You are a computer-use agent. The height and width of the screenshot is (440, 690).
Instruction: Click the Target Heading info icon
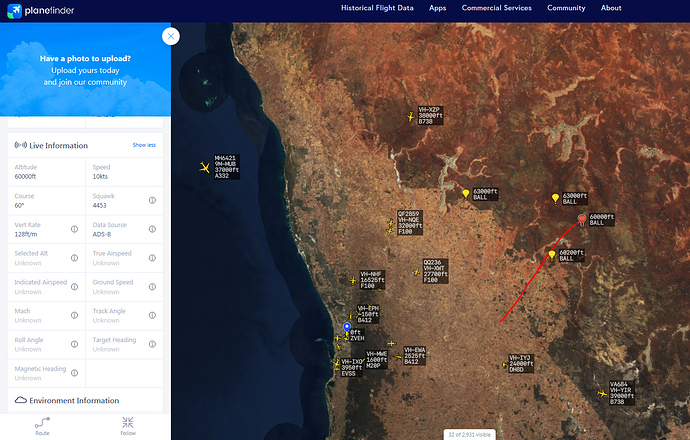click(152, 344)
